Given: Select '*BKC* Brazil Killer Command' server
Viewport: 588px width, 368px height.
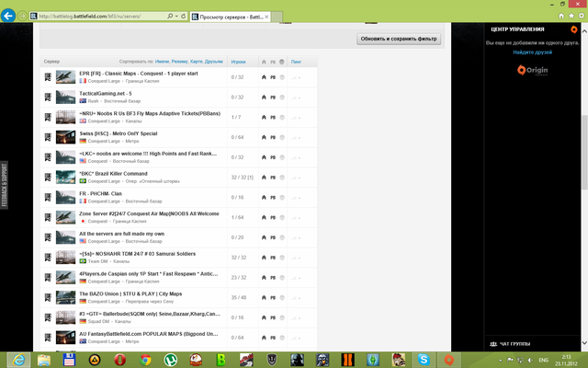Looking at the screenshot, I should tap(113, 174).
